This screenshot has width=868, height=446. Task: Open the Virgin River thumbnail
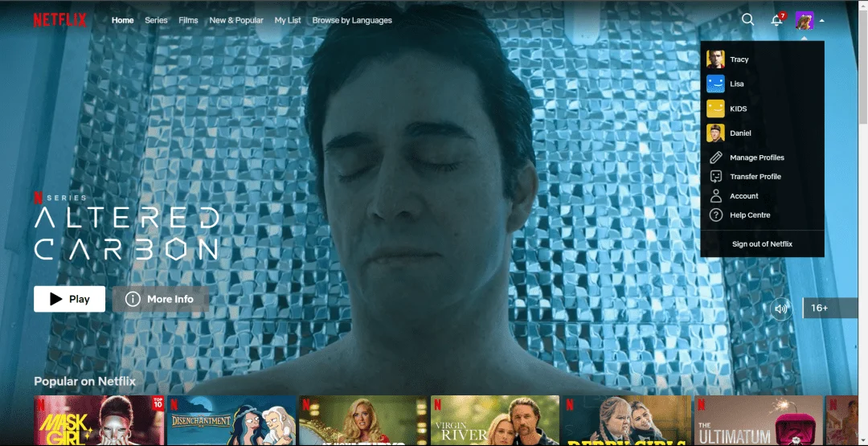coord(495,420)
